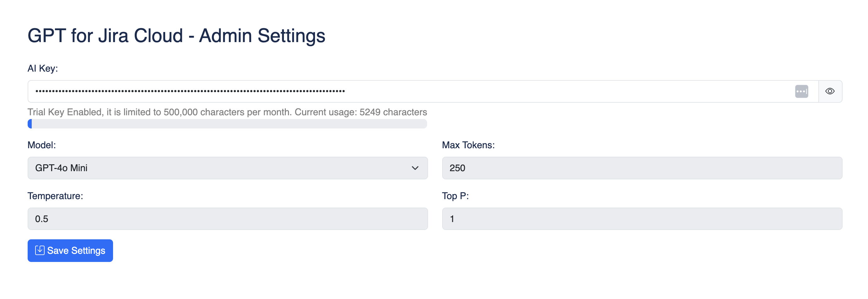Save the admin configuration
Screen dimensions: 868x299
[x=70, y=250]
